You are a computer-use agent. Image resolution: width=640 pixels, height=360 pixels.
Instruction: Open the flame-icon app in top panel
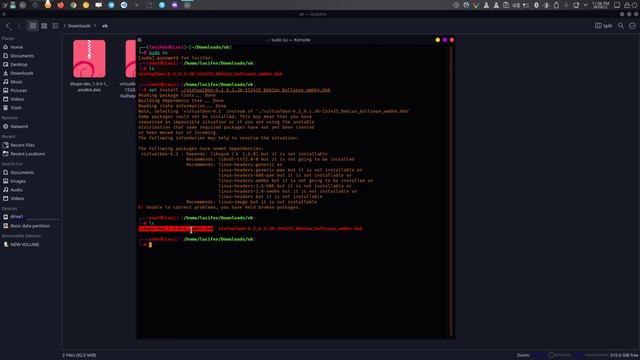(48, 5)
